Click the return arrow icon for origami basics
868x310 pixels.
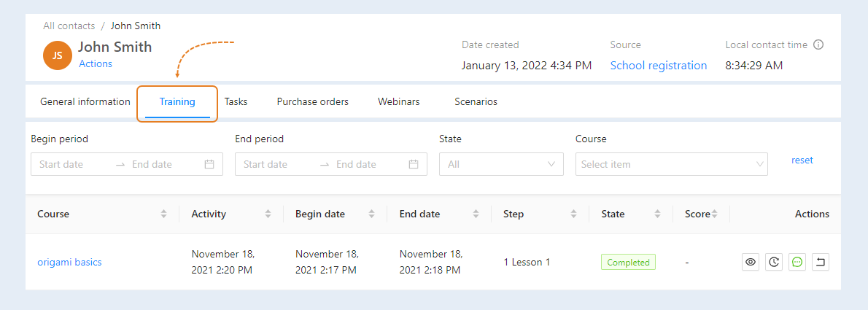tap(821, 262)
